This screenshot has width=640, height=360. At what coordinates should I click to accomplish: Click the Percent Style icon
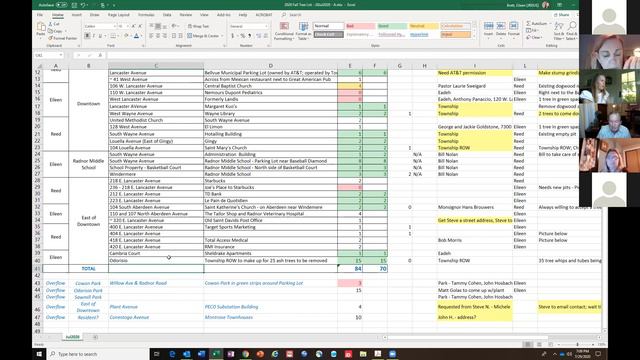[x=242, y=36]
